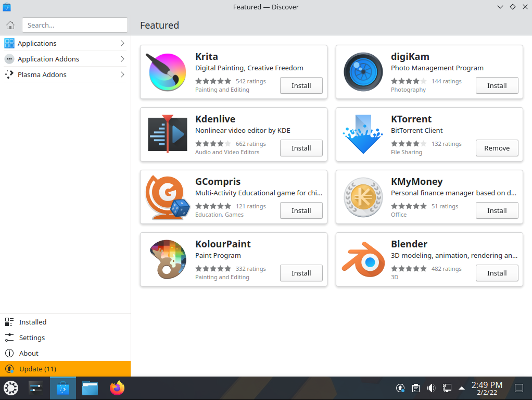Click the KTorrent blue arrow icon
The width and height of the screenshot is (532, 400).
click(x=363, y=134)
